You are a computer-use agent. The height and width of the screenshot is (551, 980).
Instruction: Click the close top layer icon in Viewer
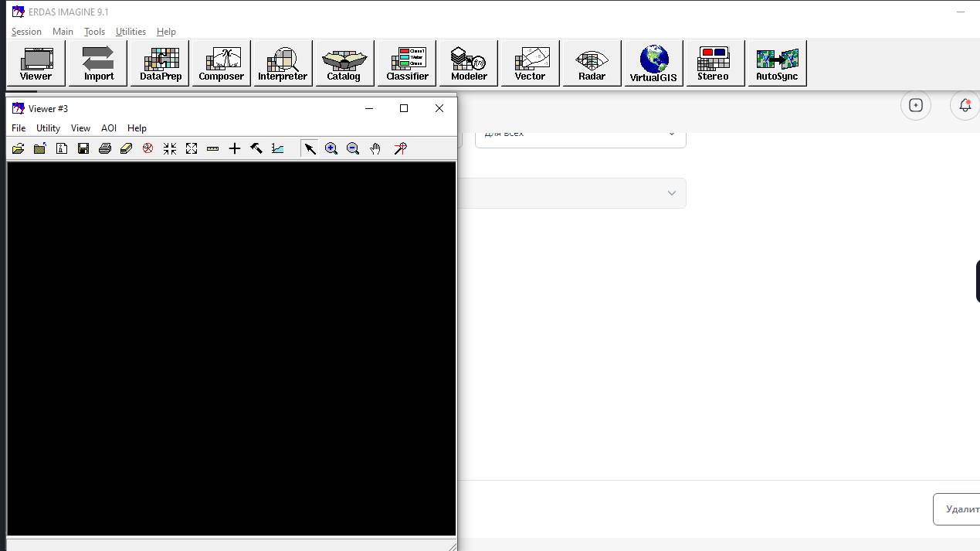coord(39,148)
